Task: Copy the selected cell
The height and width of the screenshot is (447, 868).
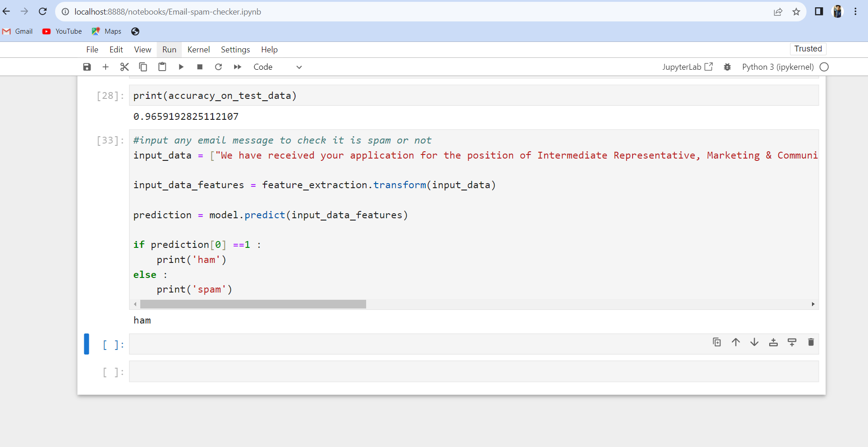Action: point(143,67)
